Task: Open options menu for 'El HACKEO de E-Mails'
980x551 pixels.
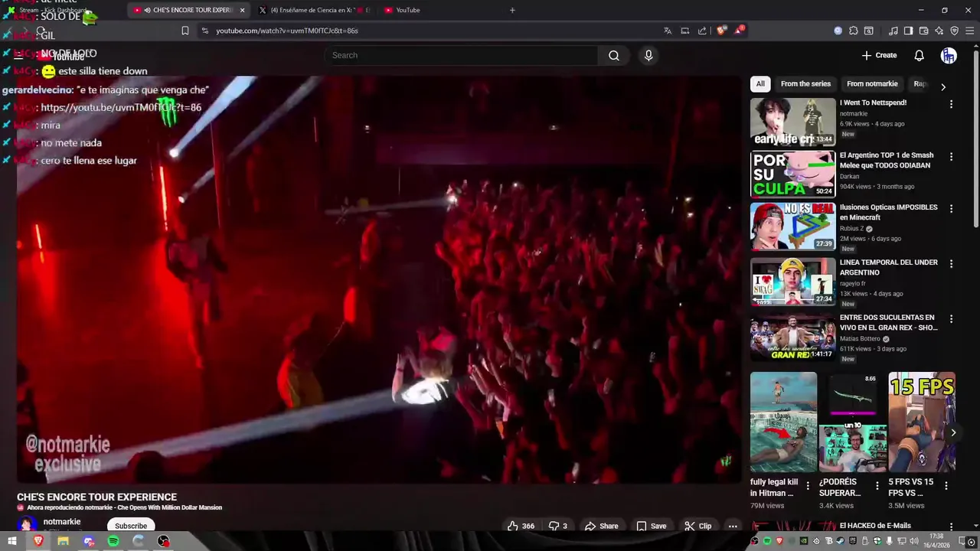Action: (x=951, y=527)
